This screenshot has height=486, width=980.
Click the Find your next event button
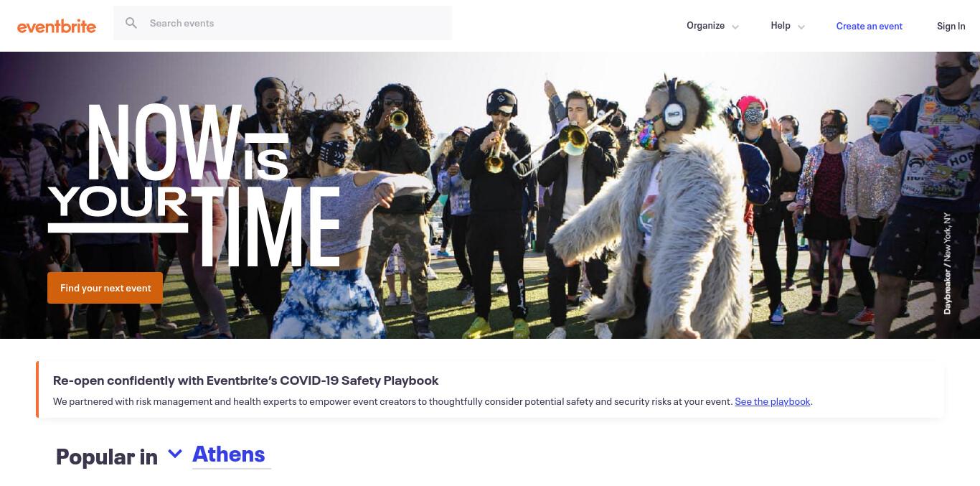(x=105, y=288)
